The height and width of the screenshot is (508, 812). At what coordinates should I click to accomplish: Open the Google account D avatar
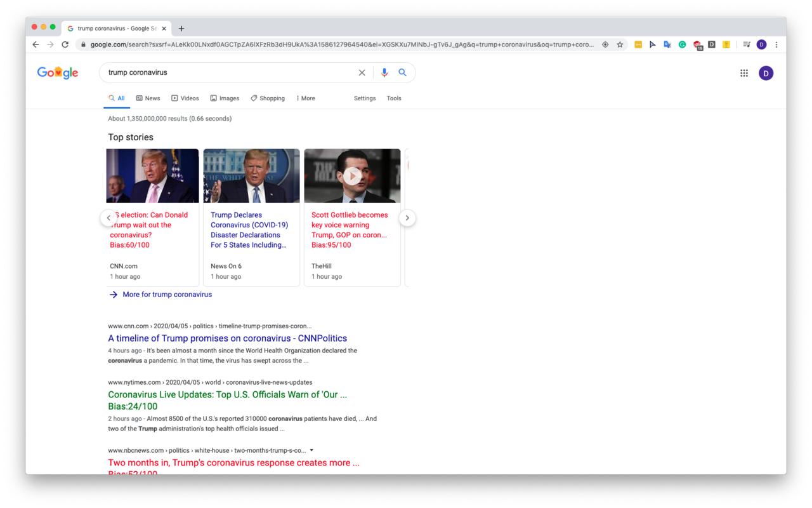[766, 73]
